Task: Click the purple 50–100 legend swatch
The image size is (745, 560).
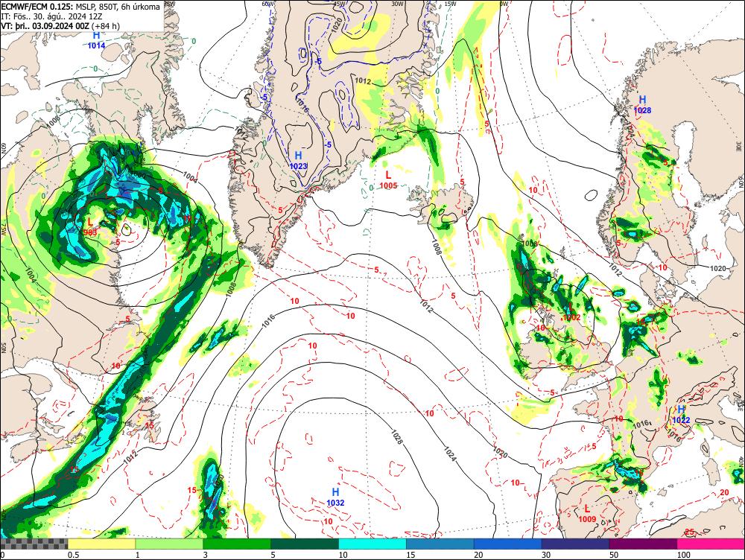Action: pyautogui.click(x=644, y=544)
